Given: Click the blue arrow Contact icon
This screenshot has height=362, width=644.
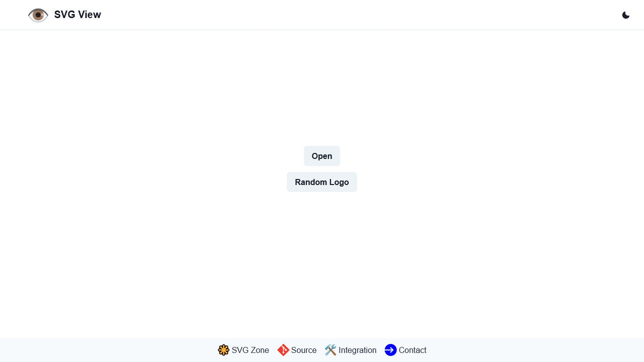Looking at the screenshot, I should pyautogui.click(x=391, y=350).
